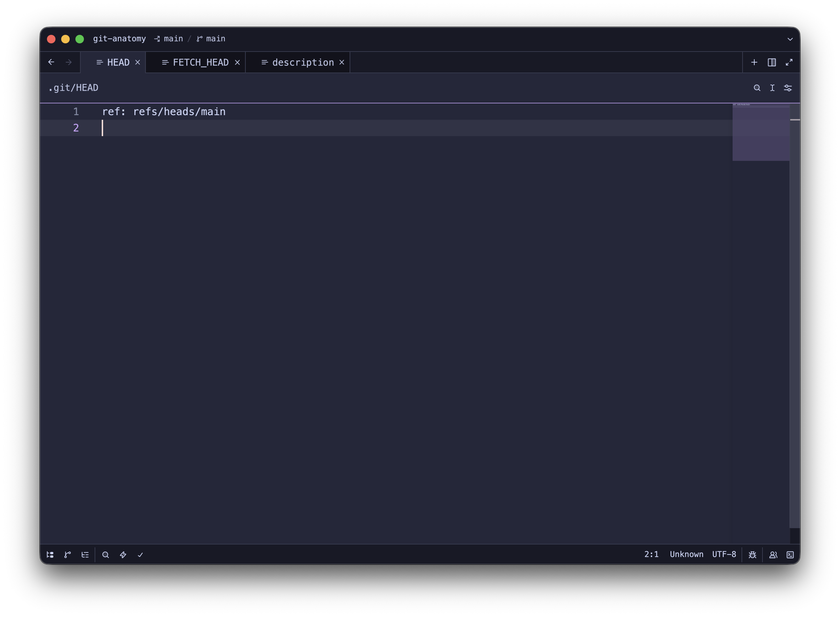This screenshot has height=617, width=840.
Task: Open editor controls sliders menu
Action: click(788, 88)
